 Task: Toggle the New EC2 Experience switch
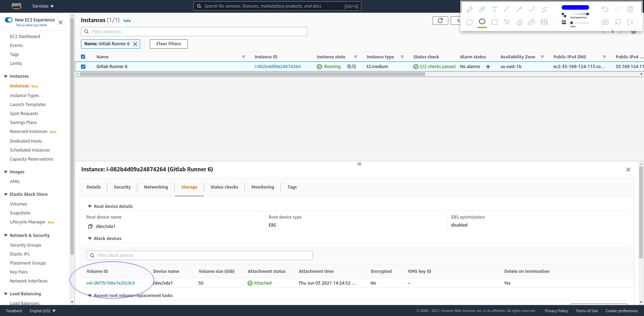pos(9,20)
